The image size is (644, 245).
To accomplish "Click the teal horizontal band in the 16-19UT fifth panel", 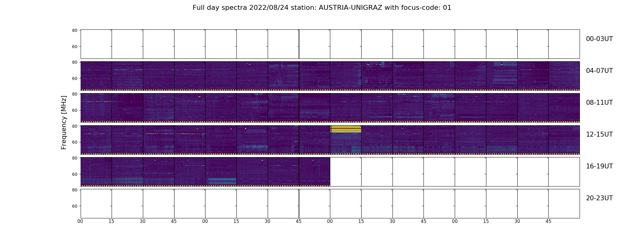I will coord(222,181).
